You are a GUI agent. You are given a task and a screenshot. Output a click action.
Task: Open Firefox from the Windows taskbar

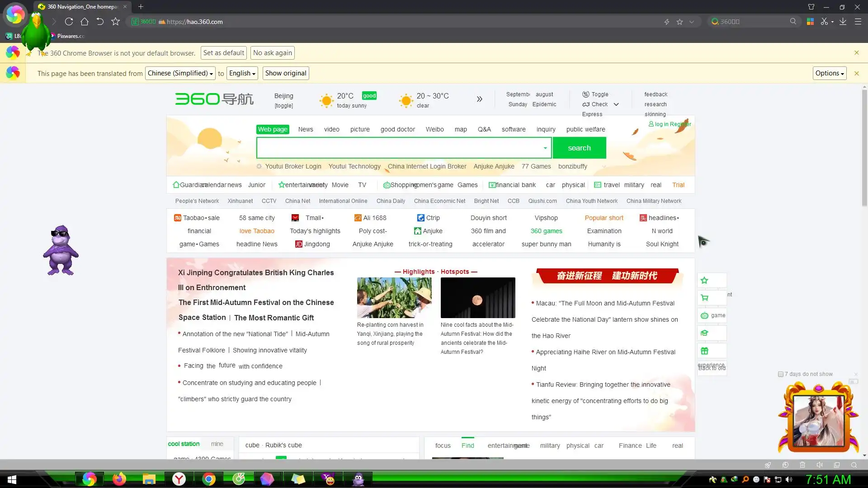(119, 479)
